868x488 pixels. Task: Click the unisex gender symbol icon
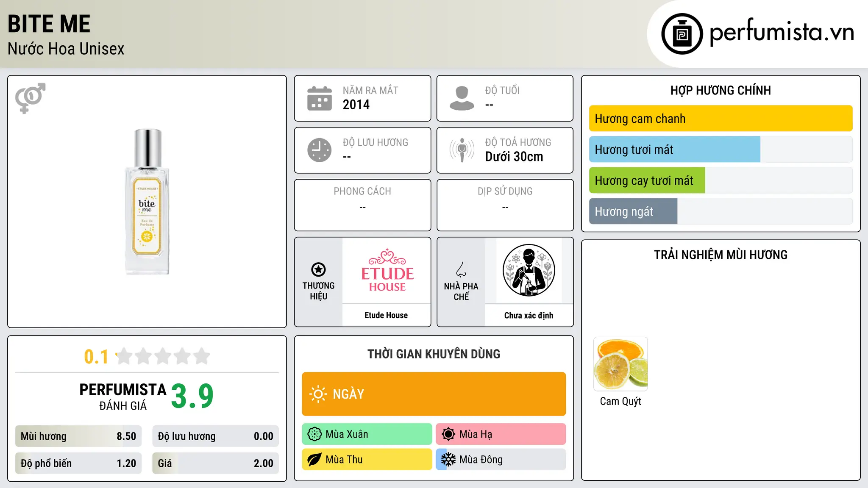[30, 98]
